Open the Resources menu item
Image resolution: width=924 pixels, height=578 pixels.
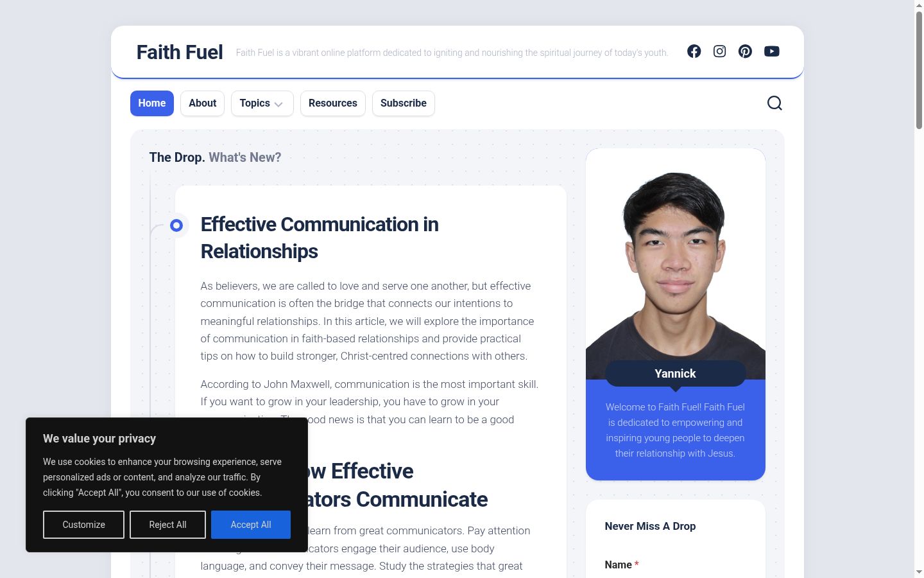[x=333, y=103]
